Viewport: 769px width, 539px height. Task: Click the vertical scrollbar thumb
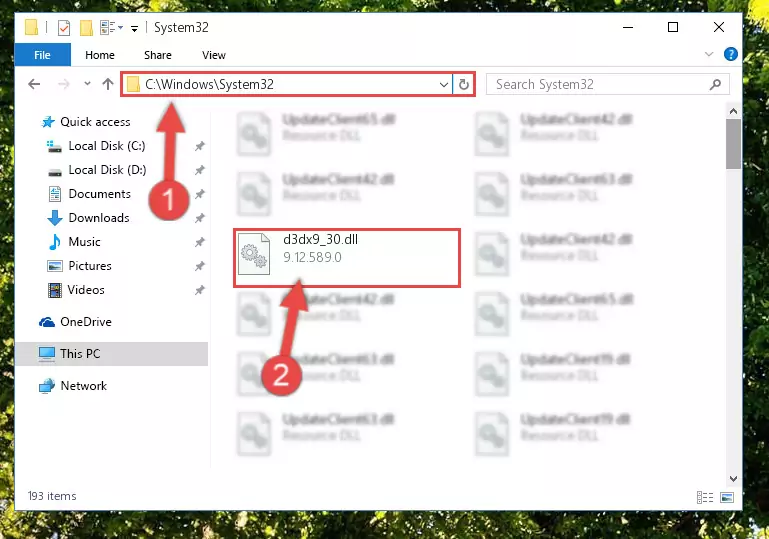733,144
